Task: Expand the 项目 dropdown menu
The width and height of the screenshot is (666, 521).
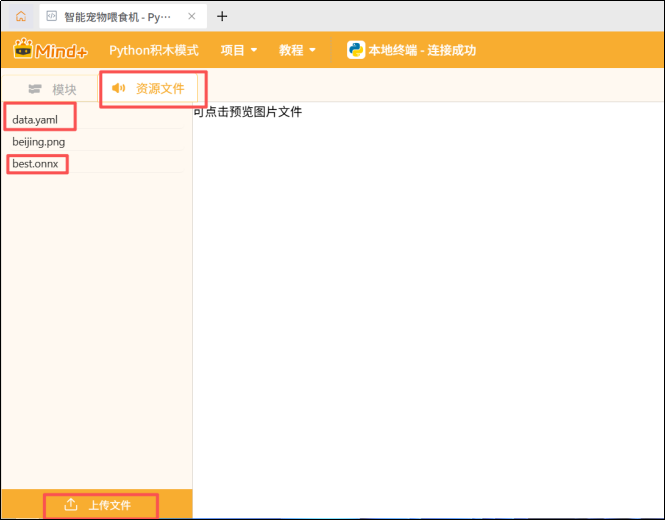Action: click(239, 50)
